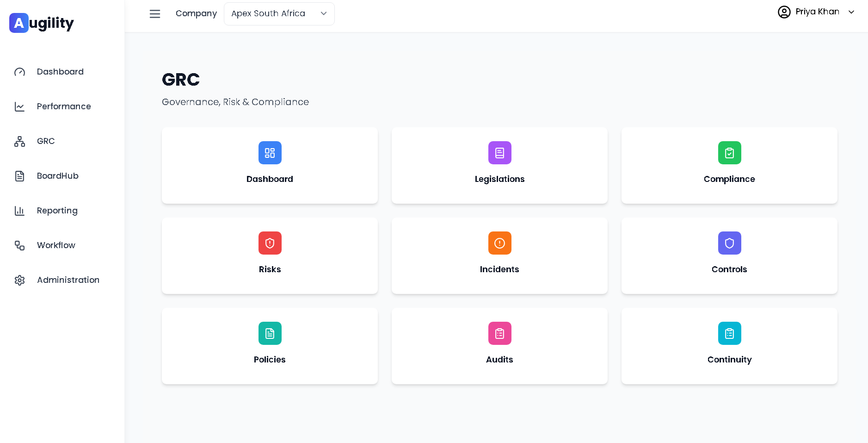
Task: Open the purple Legislations icon
Action: click(x=499, y=153)
